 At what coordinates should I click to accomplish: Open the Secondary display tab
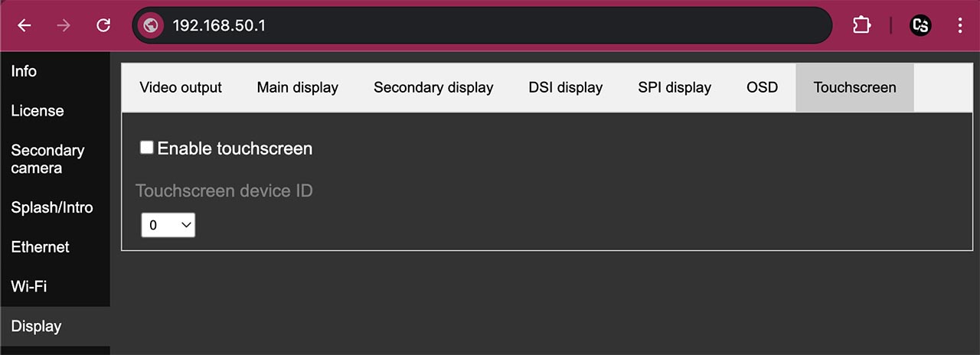(433, 88)
